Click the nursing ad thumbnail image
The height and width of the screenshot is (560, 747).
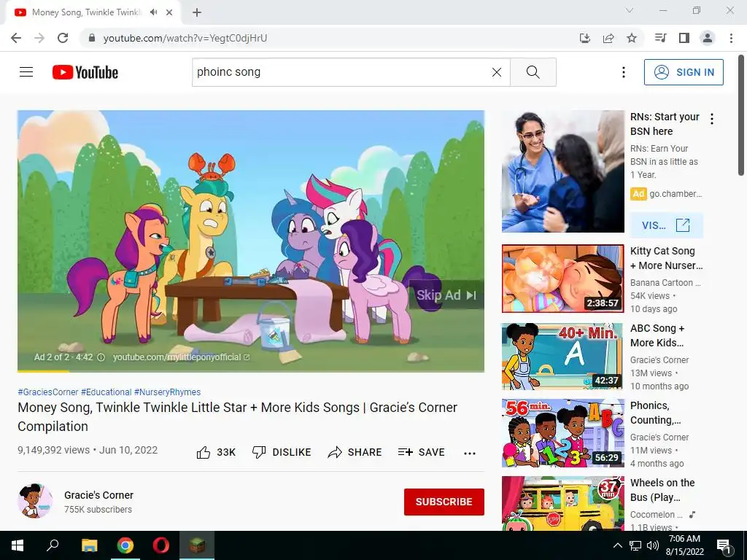click(x=563, y=171)
